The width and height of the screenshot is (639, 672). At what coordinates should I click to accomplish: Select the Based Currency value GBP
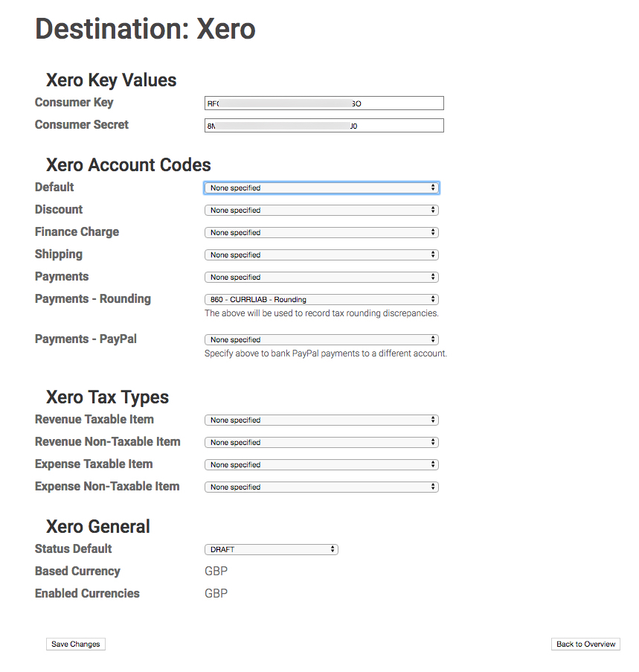tap(216, 572)
